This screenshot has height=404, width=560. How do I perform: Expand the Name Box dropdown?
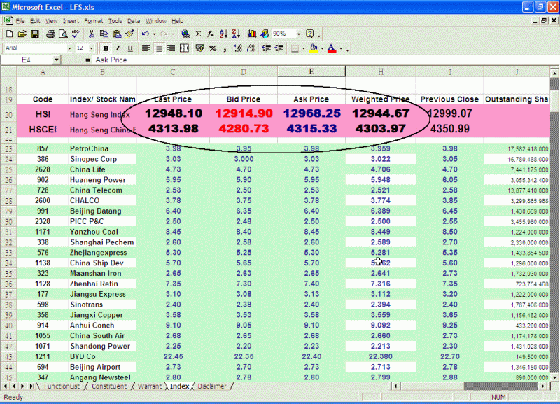(x=57, y=60)
